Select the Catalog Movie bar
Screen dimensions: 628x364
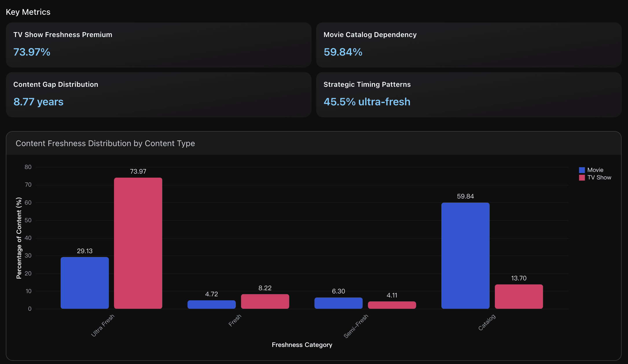465,255
